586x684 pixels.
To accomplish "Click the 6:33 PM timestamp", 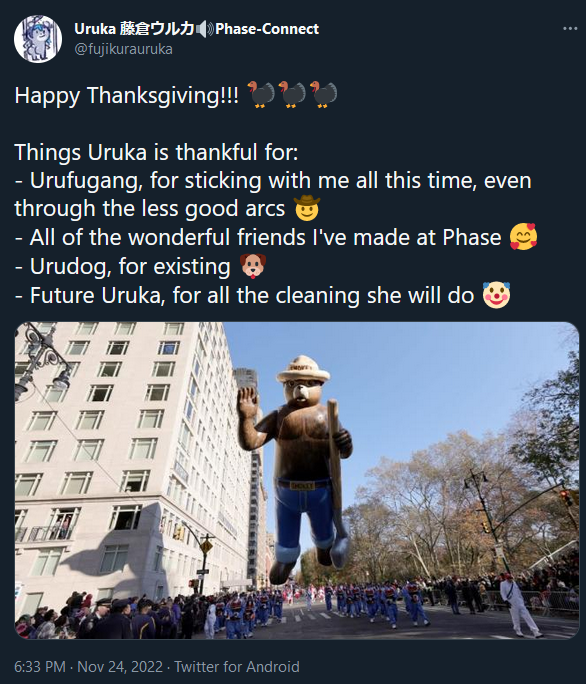I will click(40, 667).
